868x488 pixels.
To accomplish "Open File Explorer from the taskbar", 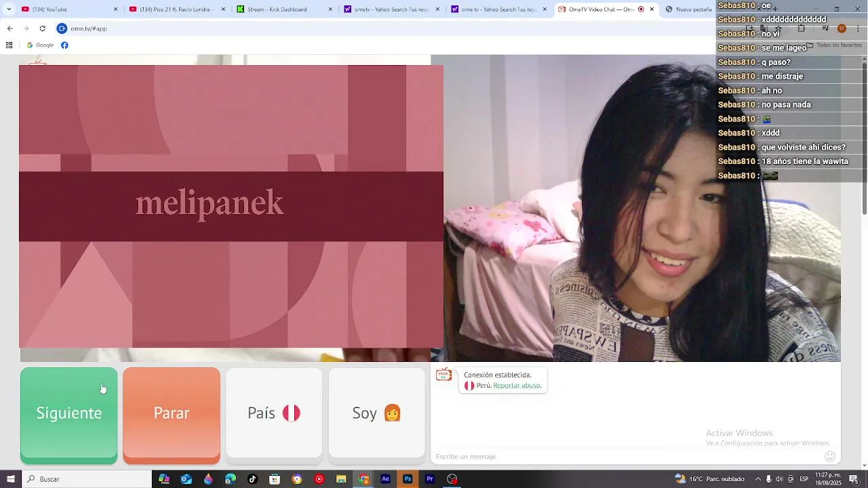I will (x=341, y=479).
